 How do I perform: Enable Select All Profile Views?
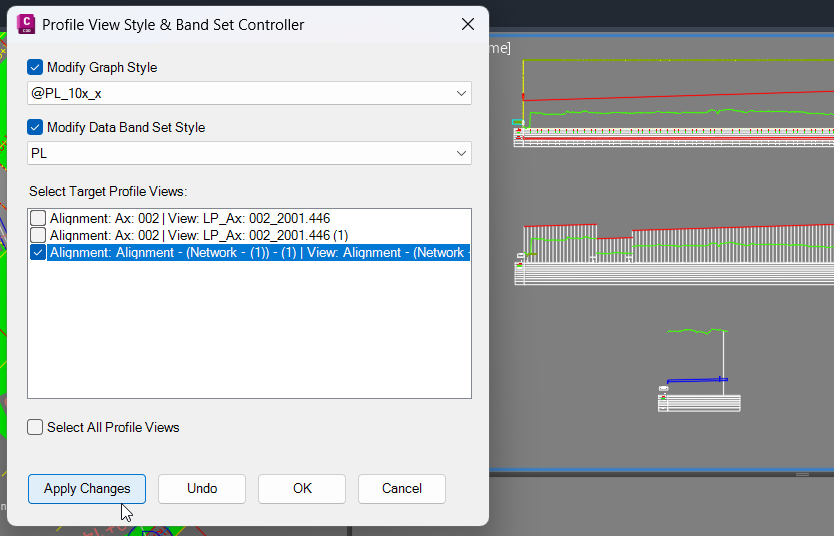coord(35,428)
